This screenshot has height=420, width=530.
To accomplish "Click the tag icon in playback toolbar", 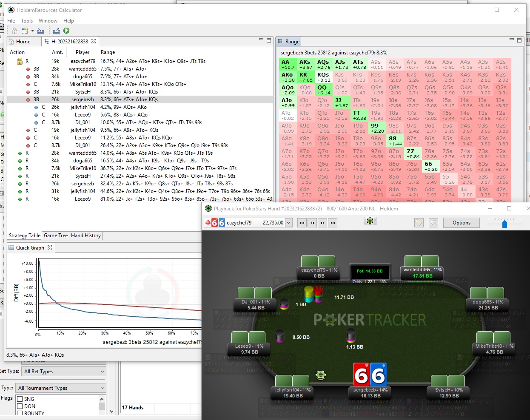I will click(x=419, y=223).
